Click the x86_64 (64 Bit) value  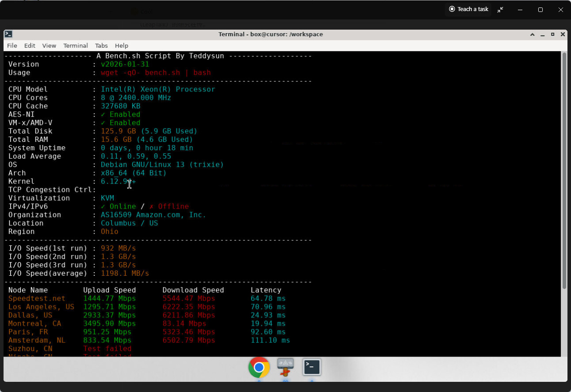tap(134, 173)
